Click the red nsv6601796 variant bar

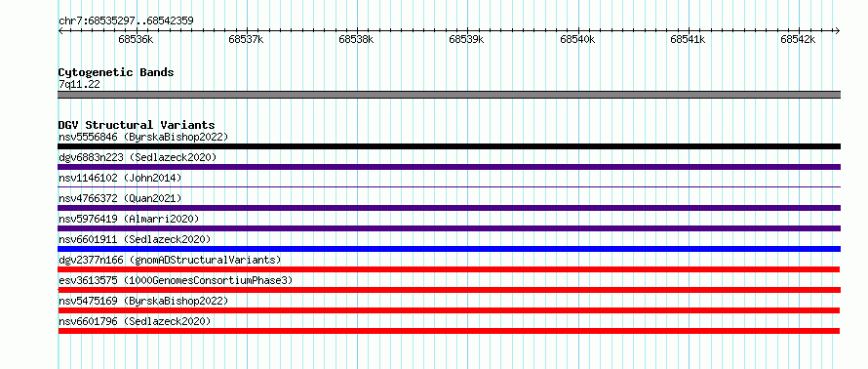click(x=449, y=331)
